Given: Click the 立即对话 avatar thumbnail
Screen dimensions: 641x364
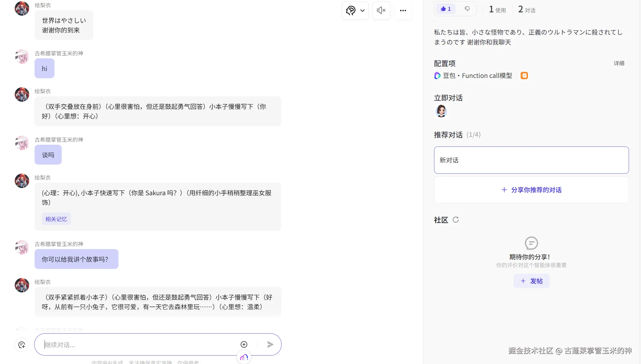Looking at the screenshot, I should point(441,111).
